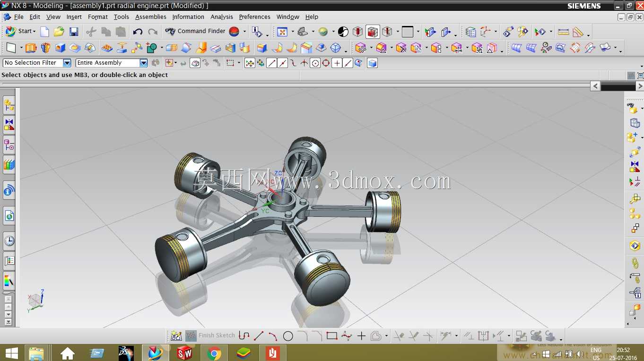Open the Edit menu
The width and height of the screenshot is (644, 361).
click(x=35, y=17)
